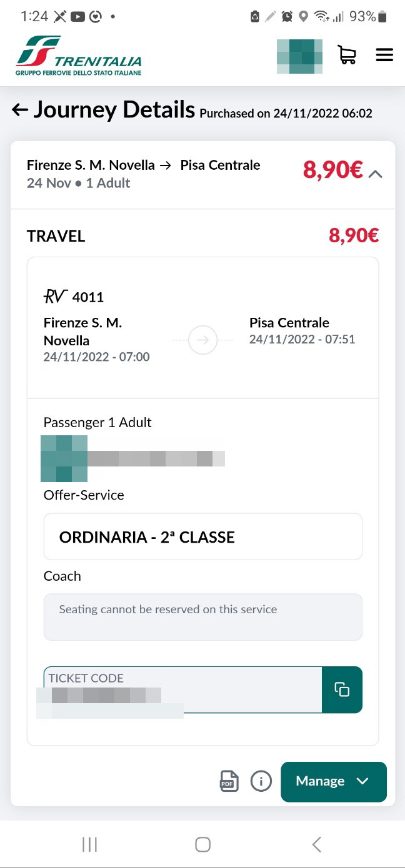Tap the blurred profile avatar in the header
405x868 pixels.
[299, 56]
